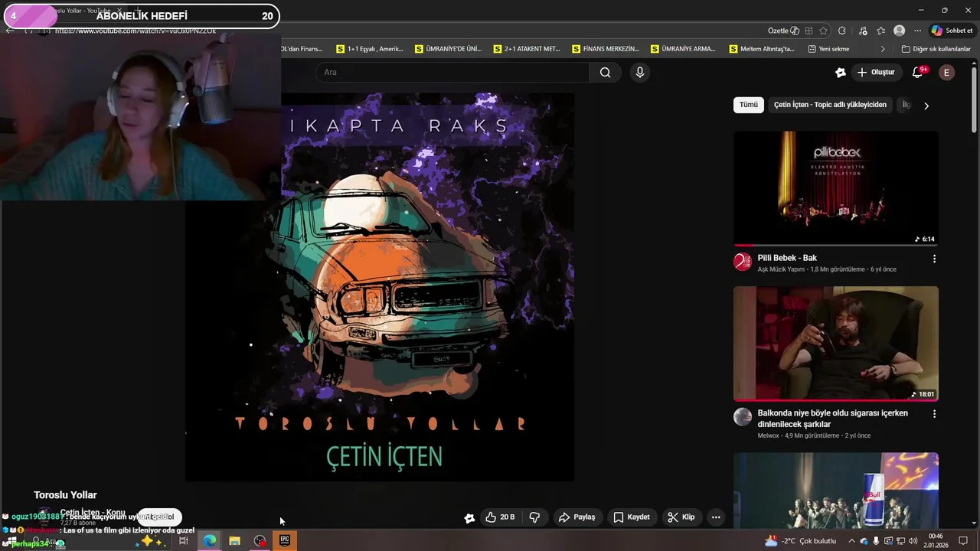The width and height of the screenshot is (980, 551).
Task: Open Windows notification center
Action: point(963,541)
